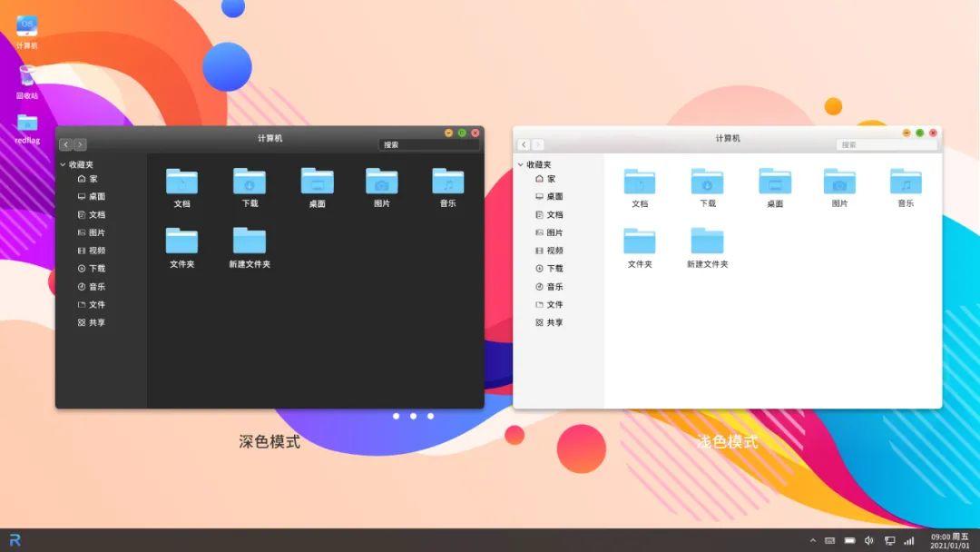Collapse 收藏夹 in the light window sidebar

(521, 165)
